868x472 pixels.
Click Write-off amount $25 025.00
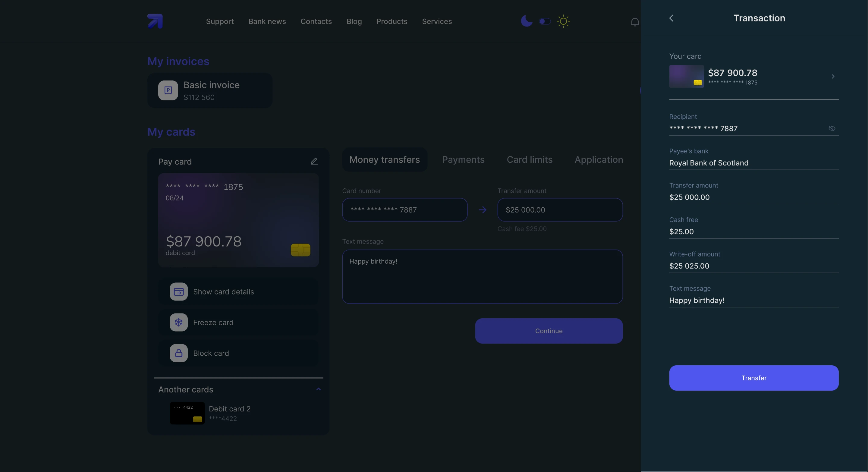tap(689, 266)
